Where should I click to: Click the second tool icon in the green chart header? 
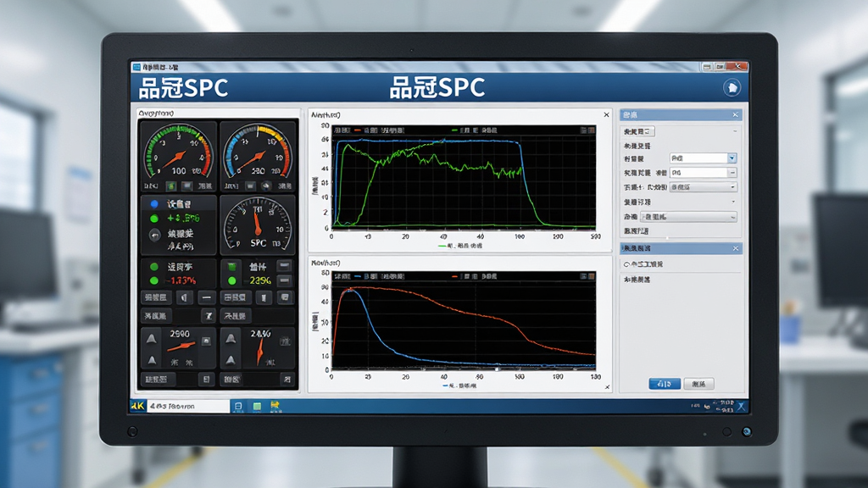591,130
